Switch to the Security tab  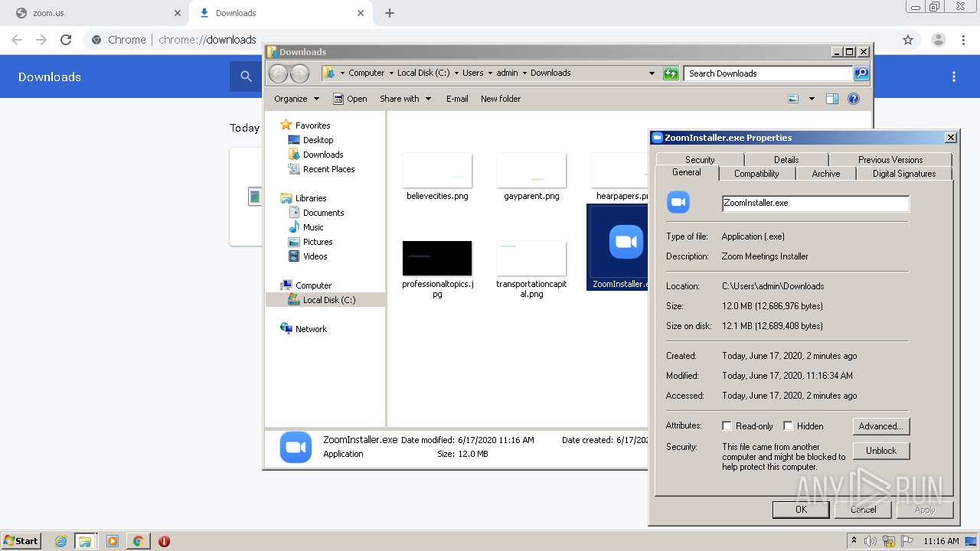pyautogui.click(x=700, y=160)
